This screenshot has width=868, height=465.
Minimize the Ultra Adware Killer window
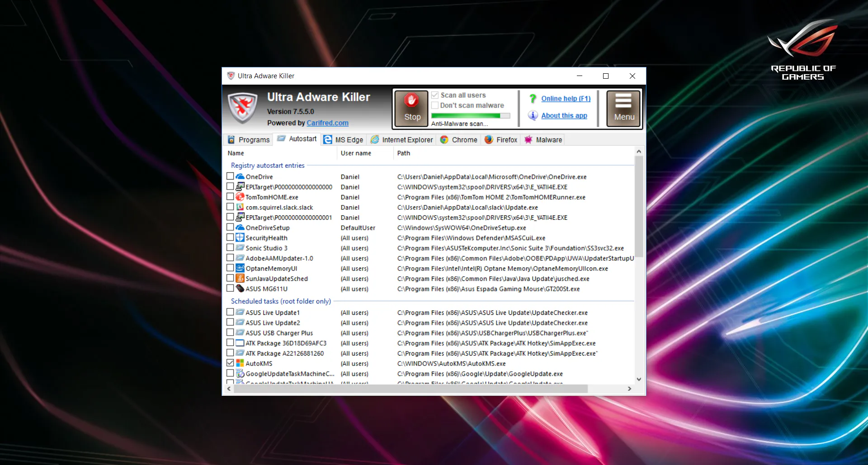click(580, 76)
